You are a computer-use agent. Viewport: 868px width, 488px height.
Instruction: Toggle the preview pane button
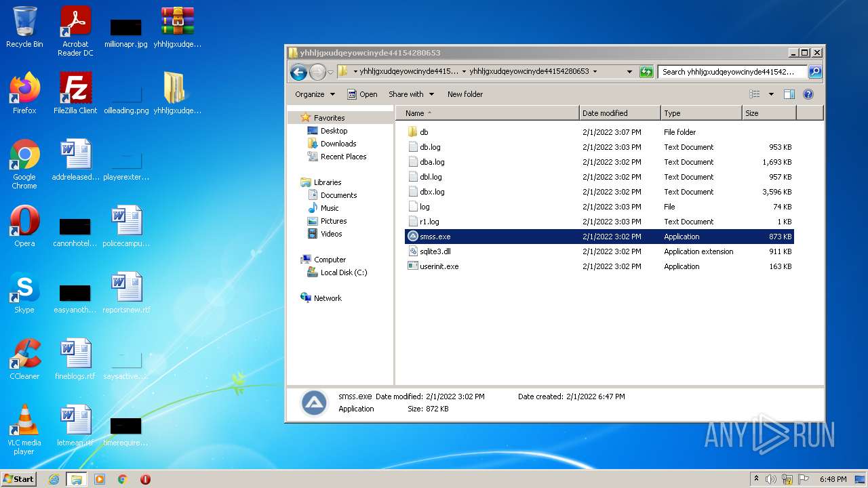pos(789,94)
